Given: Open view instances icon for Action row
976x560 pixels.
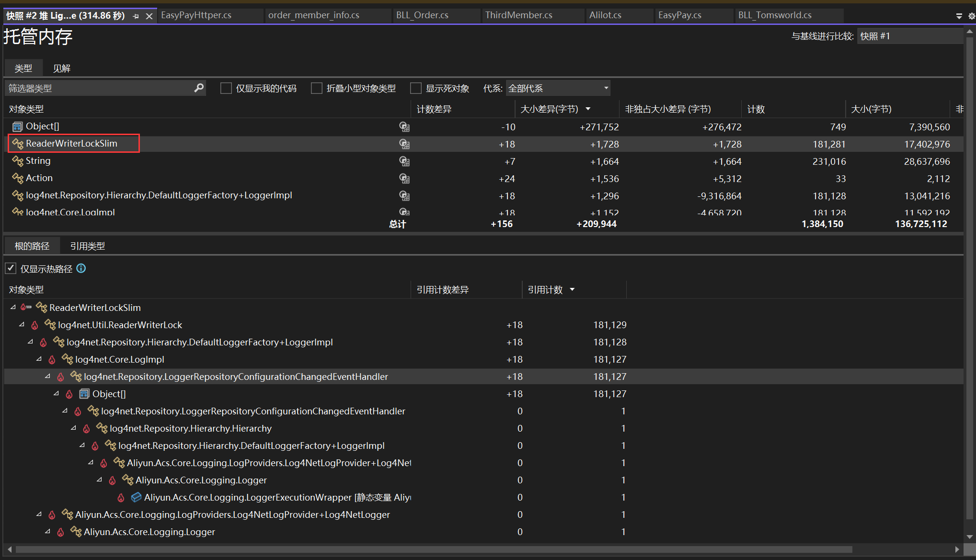Looking at the screenshot, I should pos(404,179).
